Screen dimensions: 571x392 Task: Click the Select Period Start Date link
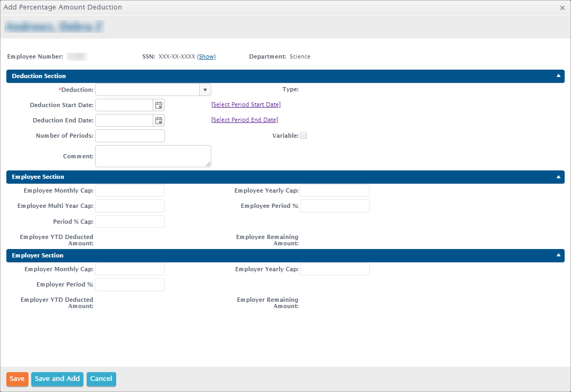click(246, 104)
